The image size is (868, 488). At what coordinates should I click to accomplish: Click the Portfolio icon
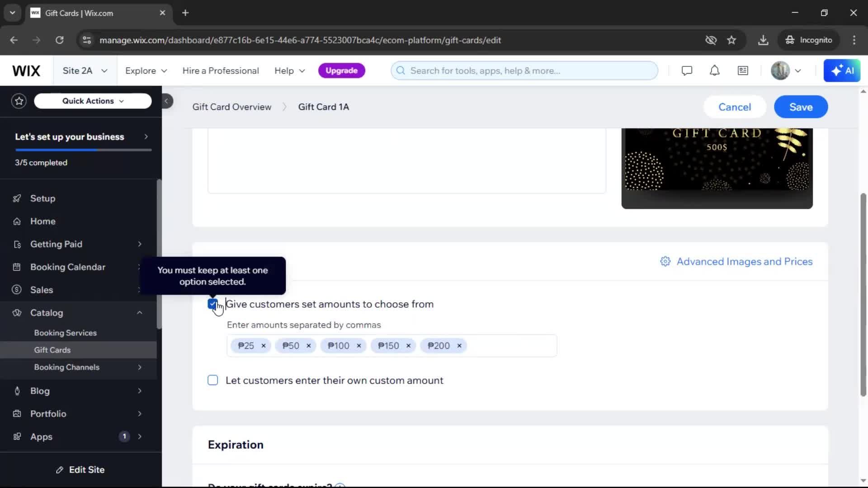pos(17,414)
